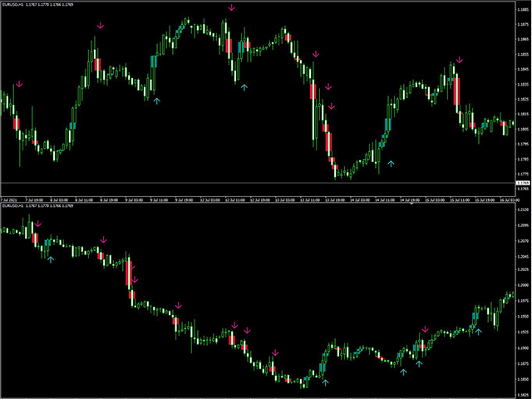
Task: Click the lower chart's EURUSD,H1 title text
Action: (x=13, y=206)
